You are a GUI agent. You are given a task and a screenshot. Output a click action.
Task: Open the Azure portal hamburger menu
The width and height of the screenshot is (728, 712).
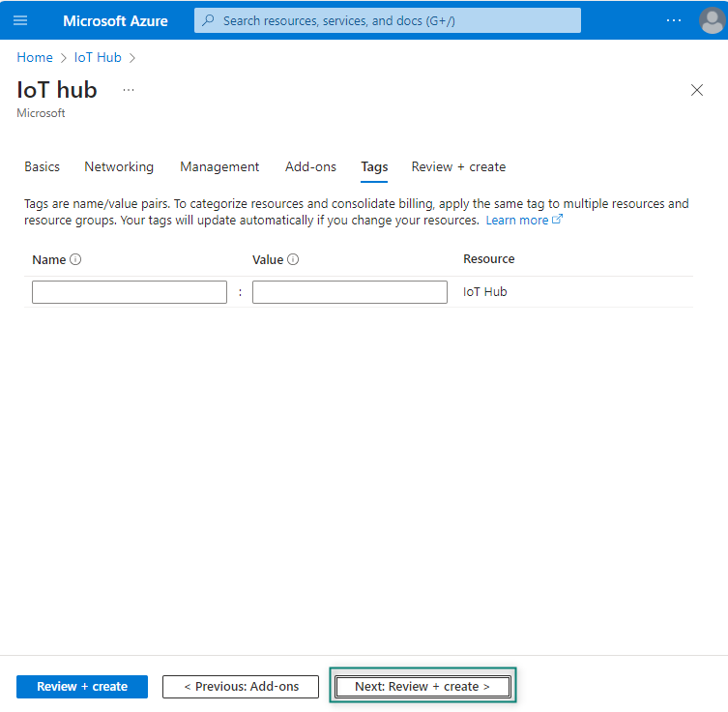click(20, 20)
